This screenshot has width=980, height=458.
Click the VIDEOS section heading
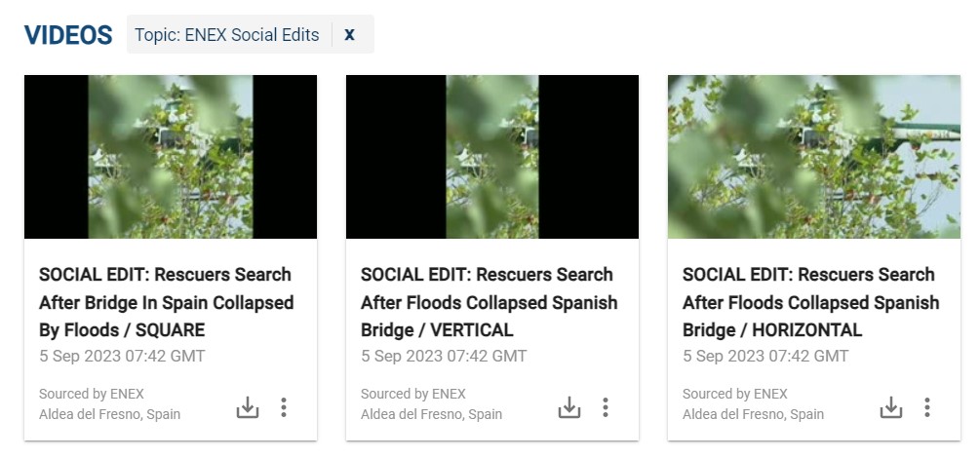coord(68,35)
